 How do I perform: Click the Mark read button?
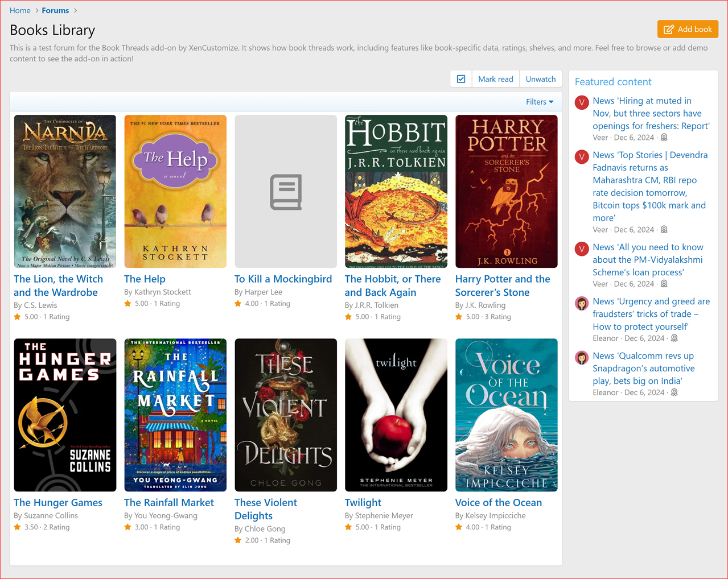click(x=495, y=78)
